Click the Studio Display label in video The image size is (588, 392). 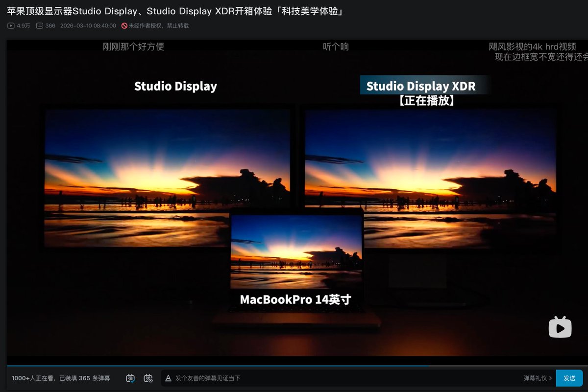(175, 86)
